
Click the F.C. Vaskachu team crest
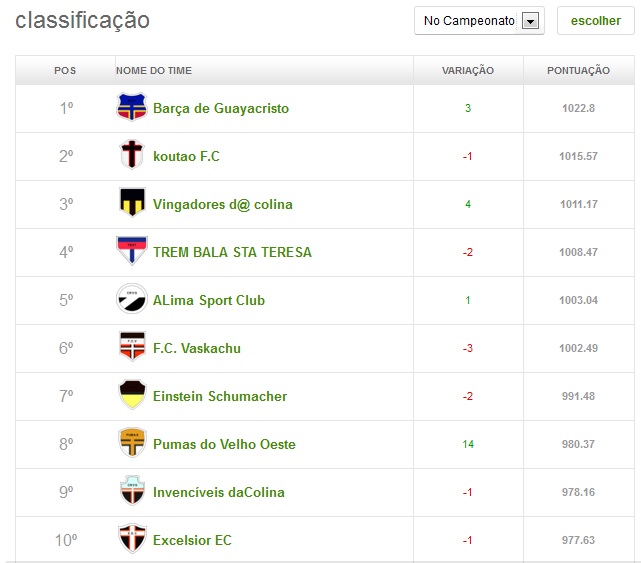click(131, 348)
